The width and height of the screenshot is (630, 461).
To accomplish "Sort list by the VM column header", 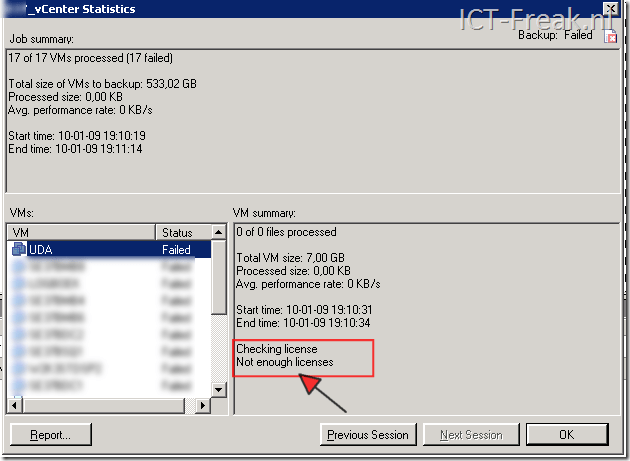I will pyautogui.click(x=80, y=233).
